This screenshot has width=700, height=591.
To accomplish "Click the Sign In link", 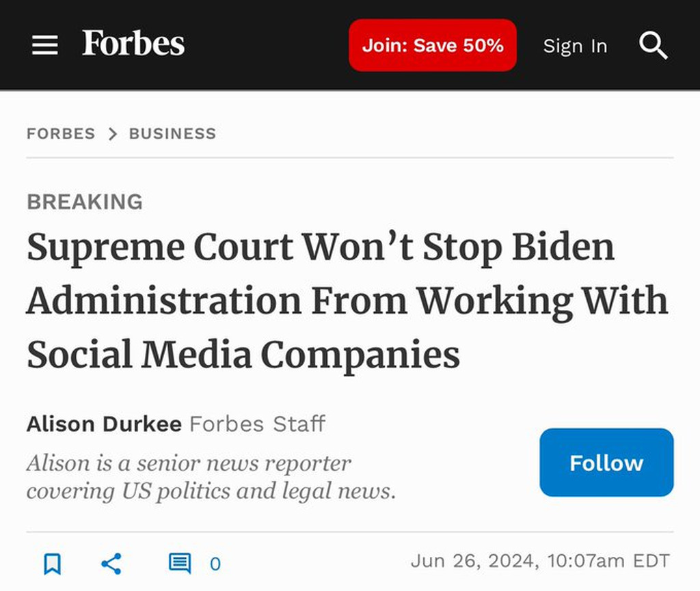I will [x=575, y=46].
